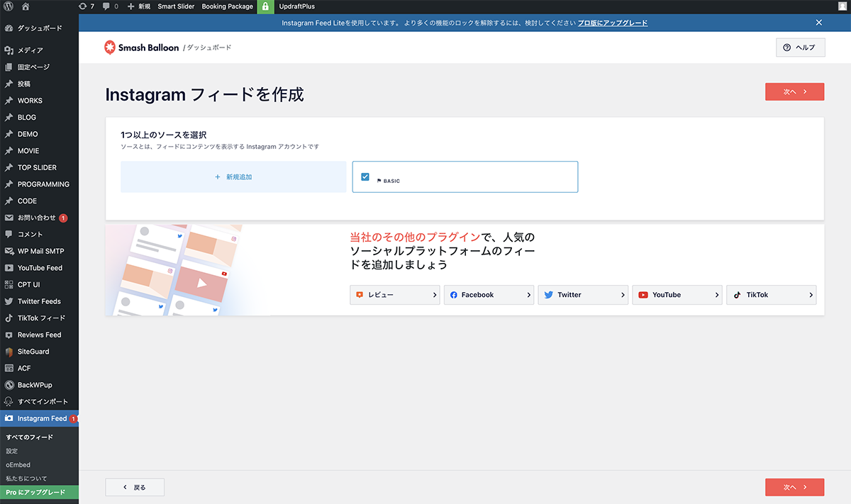Open the site home icon
This screenshot has height=504, width=851.
26,6
